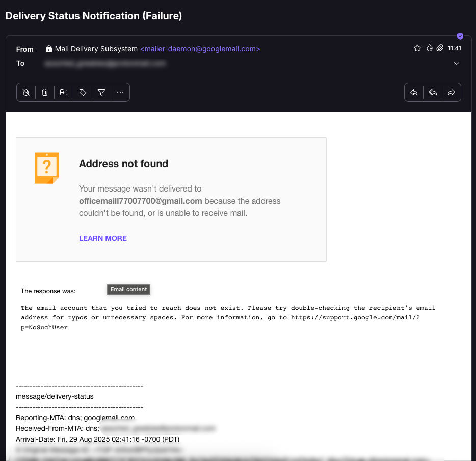The width and height of the screenshot is (476, 461).
Task: Star this message
Action: tap(417, 48)
